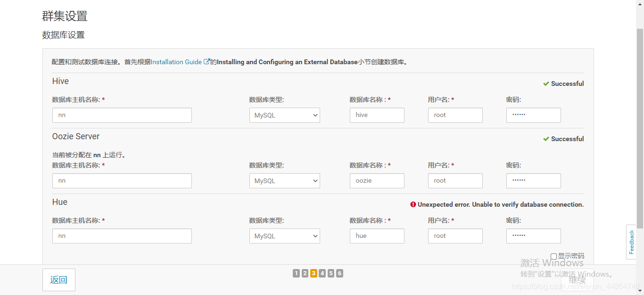Image resolution: width=644 pixels, height=295 pixels.
Task: Click the 返回 back button
Action: pyautogui.click(x=59, y=280)
